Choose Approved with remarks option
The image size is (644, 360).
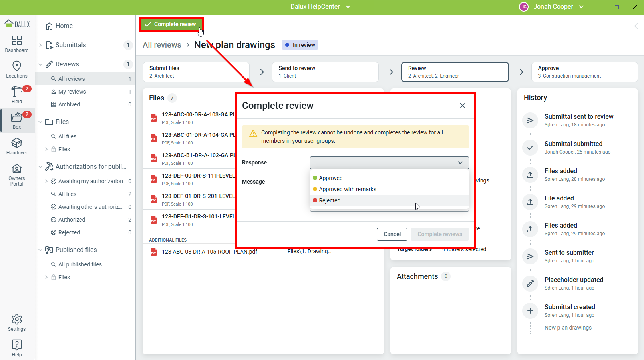point(347,189)
